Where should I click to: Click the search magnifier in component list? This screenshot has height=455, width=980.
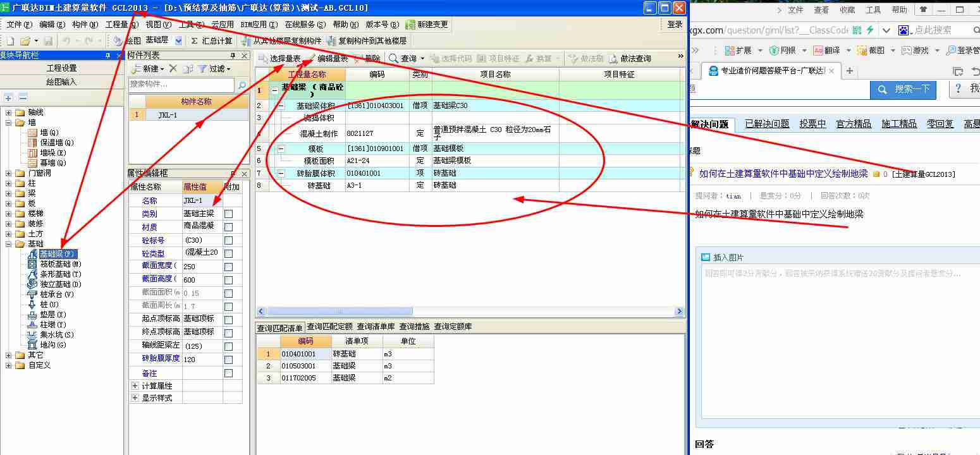241,84
